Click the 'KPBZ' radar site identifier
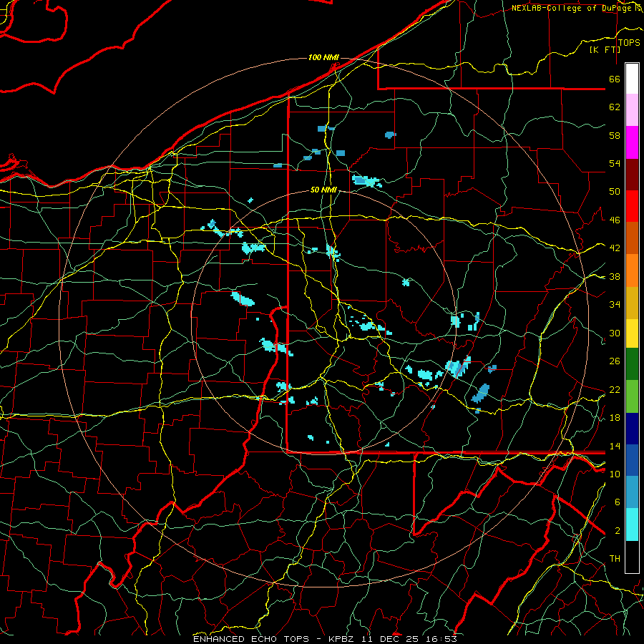Screen dimensions: 644x644 (x=343, y=639)
